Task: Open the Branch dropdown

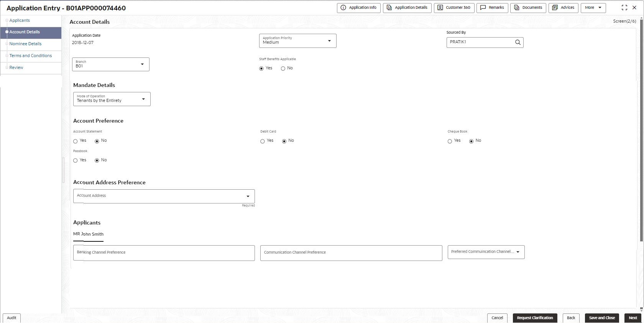Action: (x=111, y=64)
